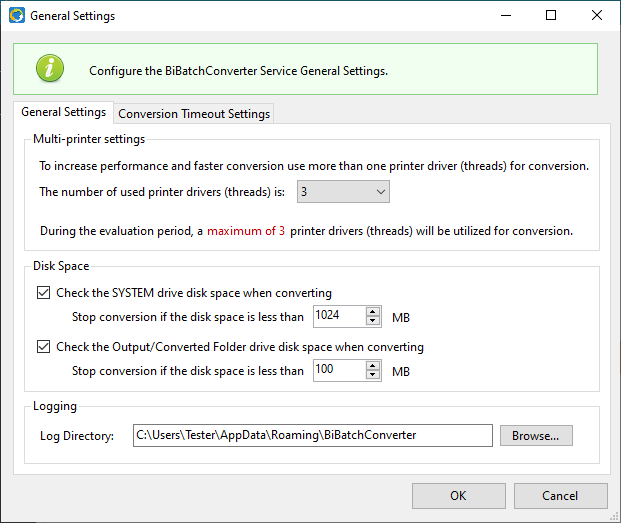The width and height of the screenshot is (621, 523).
Task: Click the BiBatchConverter app icon in title bar
Action: click(17, 16)
